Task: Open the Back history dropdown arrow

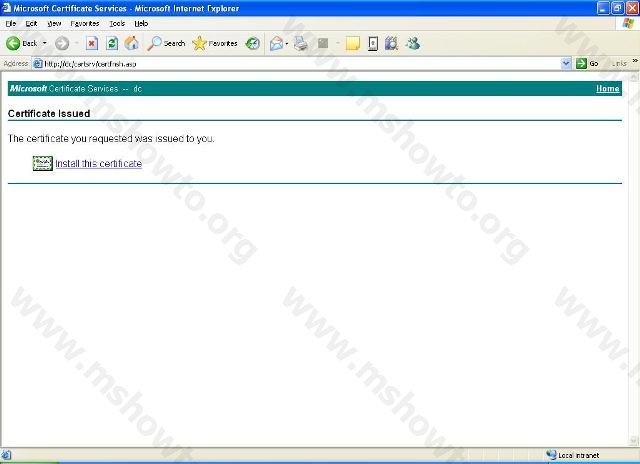Action: click(x=44, y=43)
